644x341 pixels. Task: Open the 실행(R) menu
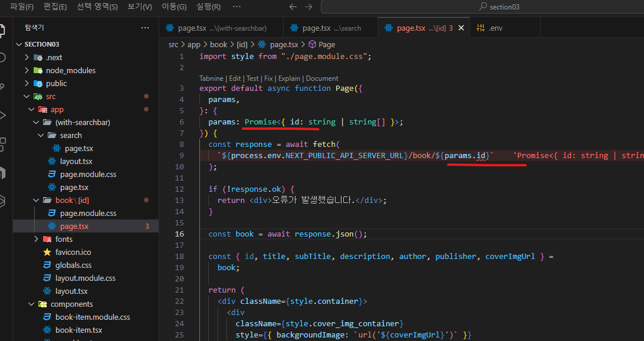208,6
